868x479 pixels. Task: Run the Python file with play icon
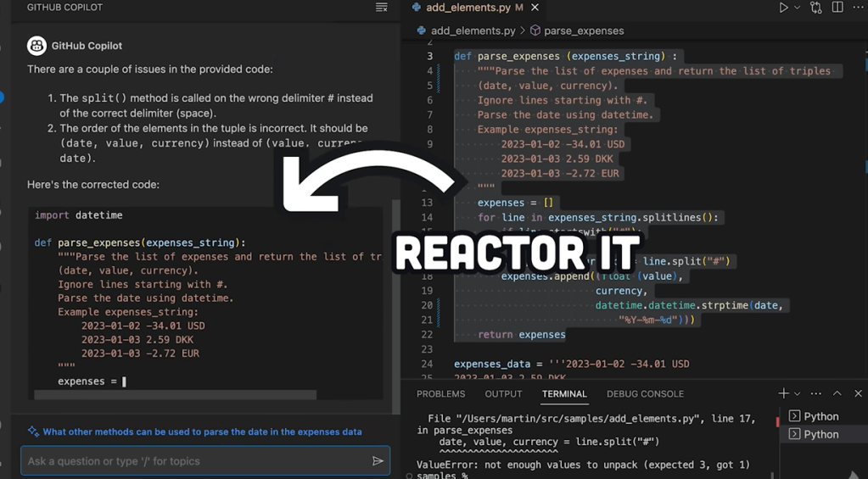[x=783, y=8]
